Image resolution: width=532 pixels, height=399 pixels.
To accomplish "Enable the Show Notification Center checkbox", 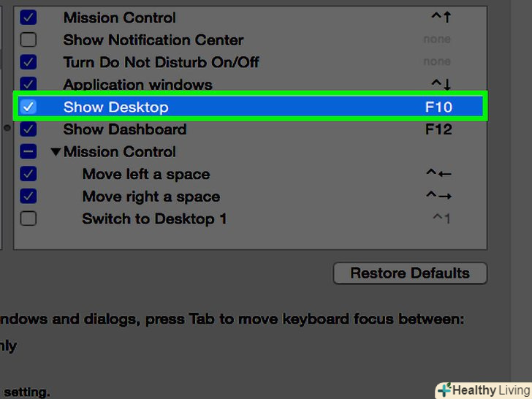I will tap(28, 40).
